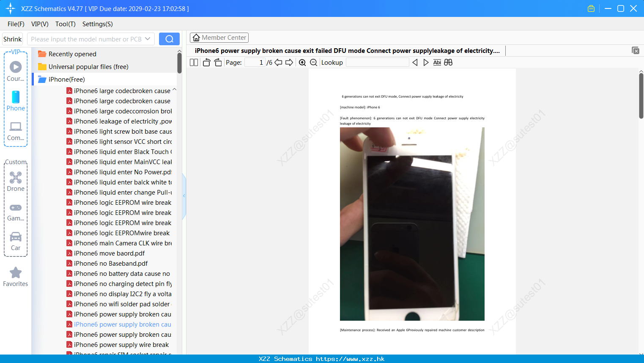Open iPhone6 light screw bolt file
This screenshot has width=644, height=363.
tap(119, 132)
